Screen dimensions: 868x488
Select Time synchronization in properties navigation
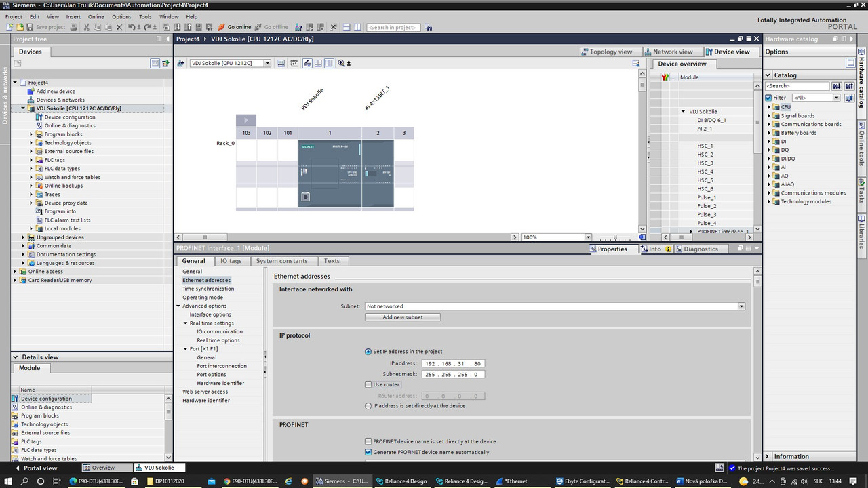tap(208, 289)
